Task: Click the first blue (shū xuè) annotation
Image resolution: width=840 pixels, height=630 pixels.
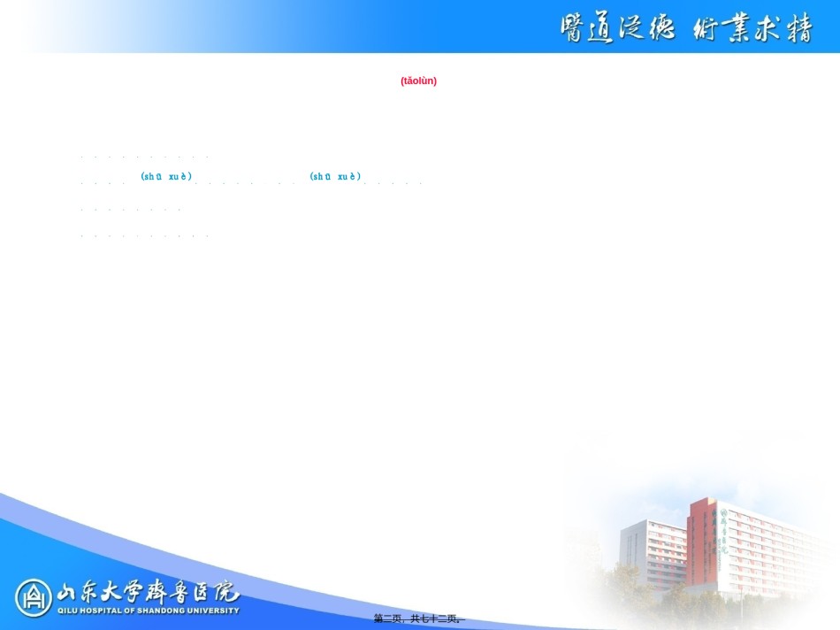Action: [166, 176]
